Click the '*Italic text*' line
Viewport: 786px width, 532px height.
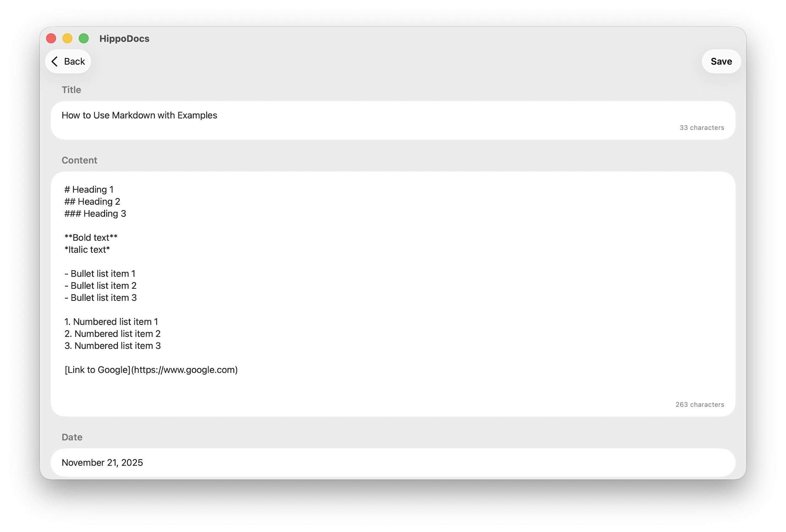[87, 250]
